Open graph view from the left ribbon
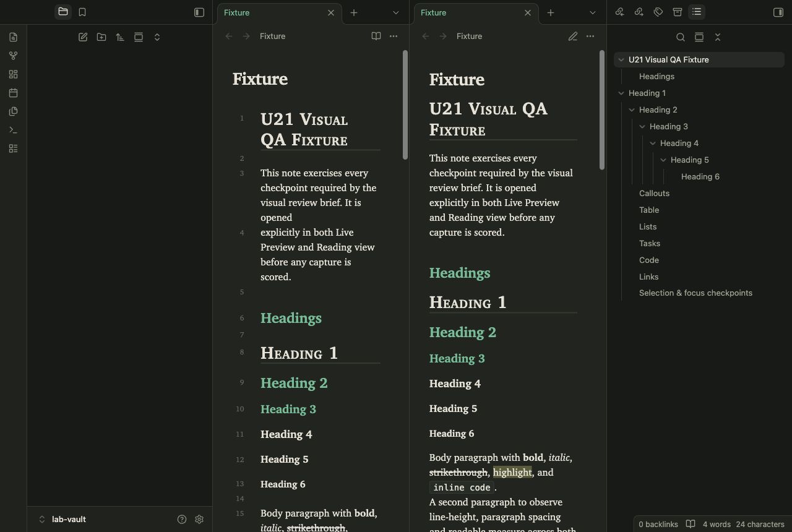 click(x=13, y=56)
